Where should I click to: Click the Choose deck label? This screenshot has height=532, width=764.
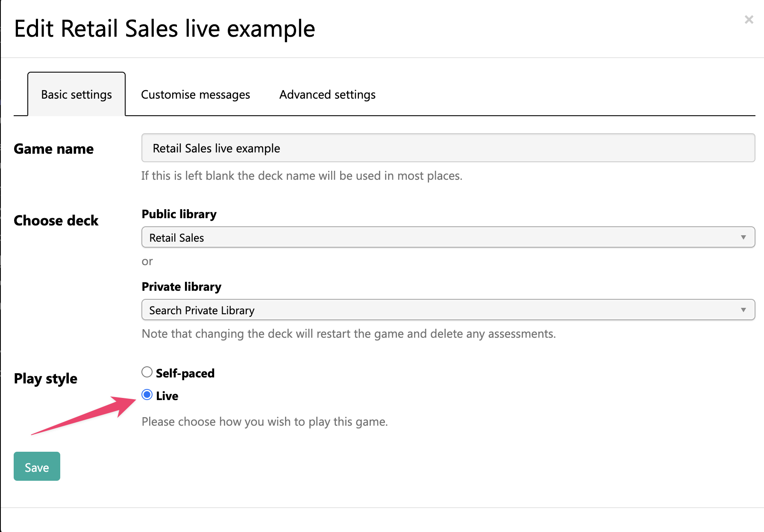click(x=56, y=220)
